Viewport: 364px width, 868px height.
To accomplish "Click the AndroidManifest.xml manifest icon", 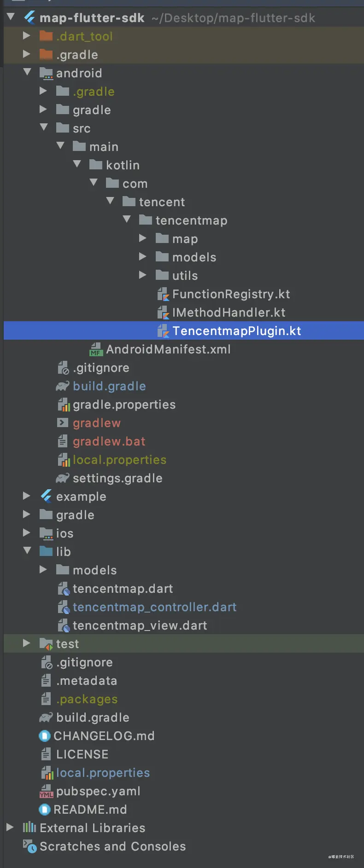I will [95, 349].
